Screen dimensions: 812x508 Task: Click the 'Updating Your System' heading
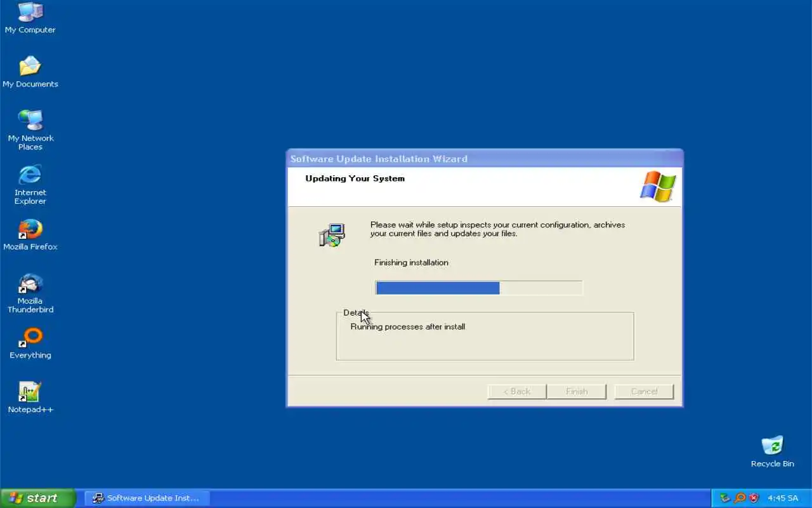tap(355, 178)
